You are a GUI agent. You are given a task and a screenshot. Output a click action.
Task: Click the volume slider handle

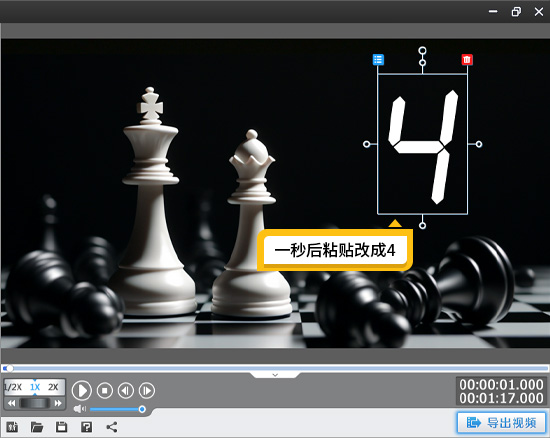(x=142, y=409)
